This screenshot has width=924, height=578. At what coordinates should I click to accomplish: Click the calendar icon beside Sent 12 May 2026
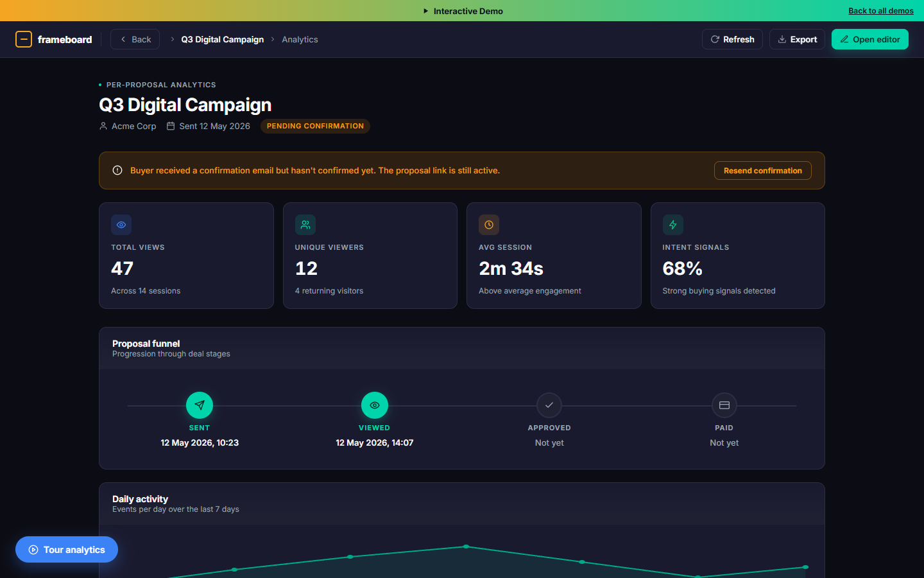point(171,126)
